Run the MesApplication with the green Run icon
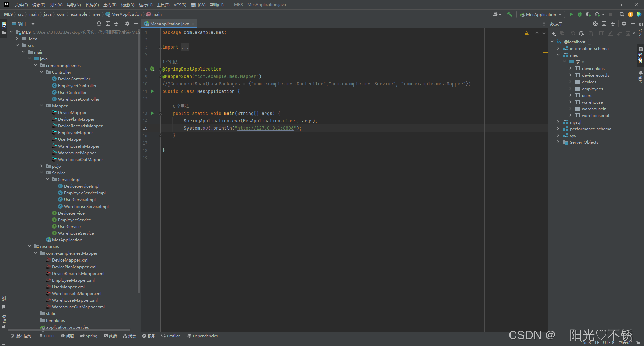This screenshot has height=346, width=644. [x=571, y=14]
